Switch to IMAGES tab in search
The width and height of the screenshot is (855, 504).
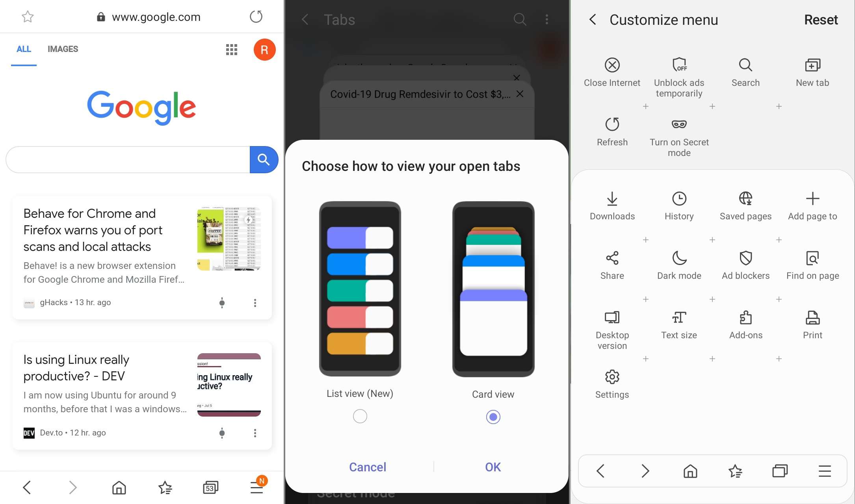[x=62, y=48]
